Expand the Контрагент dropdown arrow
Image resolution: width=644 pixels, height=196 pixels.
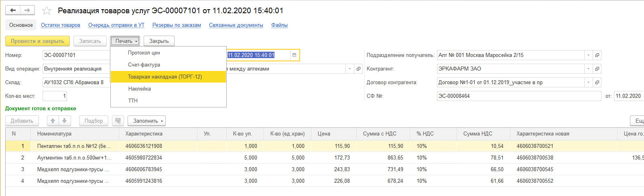(x=588, y=69)
